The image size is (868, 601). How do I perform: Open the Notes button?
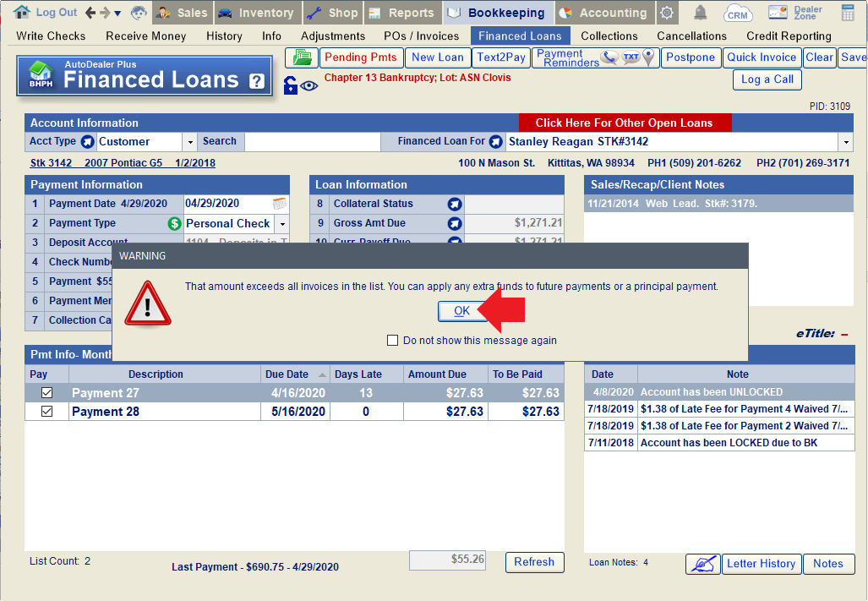[x=828, y=564]
